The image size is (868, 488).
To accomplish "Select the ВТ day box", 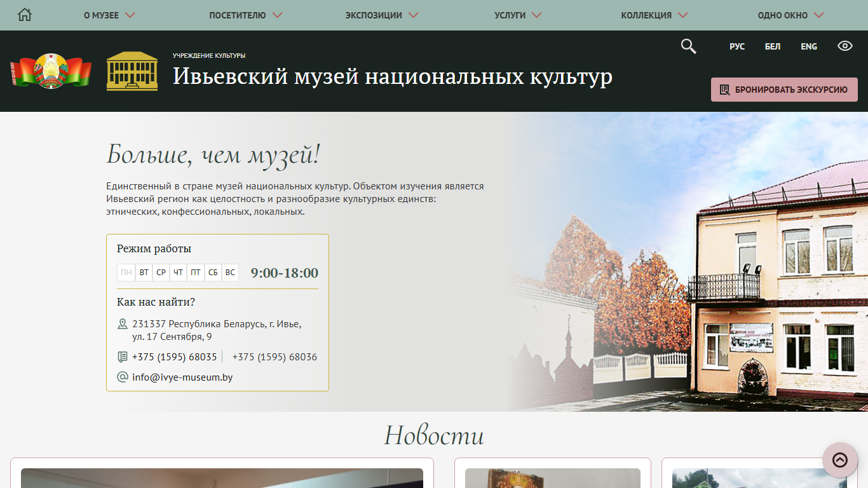I will 144,273.
